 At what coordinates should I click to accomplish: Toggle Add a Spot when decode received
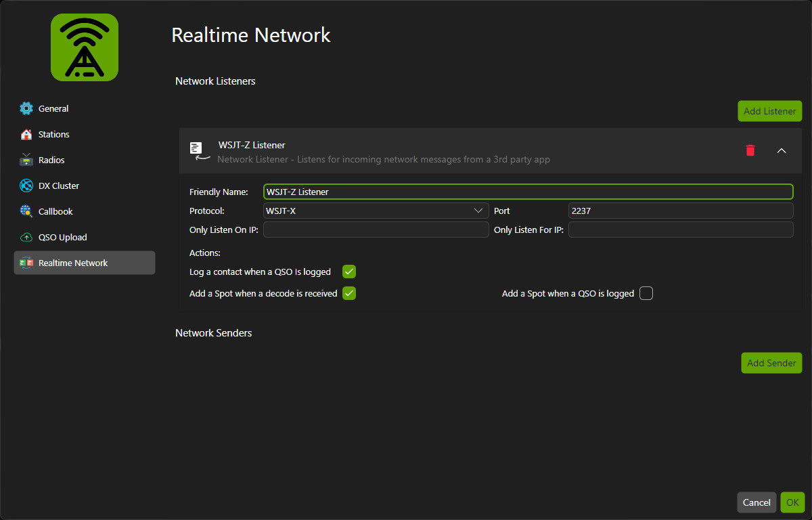(x=349, y=293)
